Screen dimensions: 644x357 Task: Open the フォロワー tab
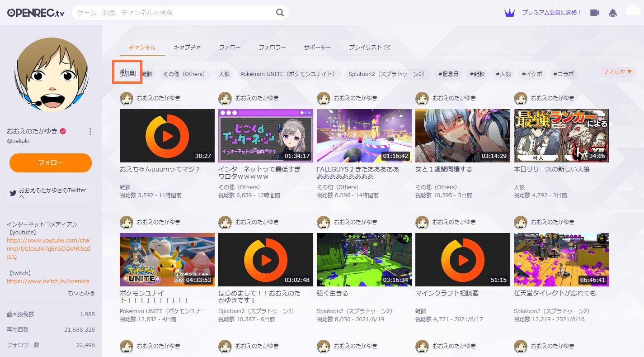click(x=272, y=48)
